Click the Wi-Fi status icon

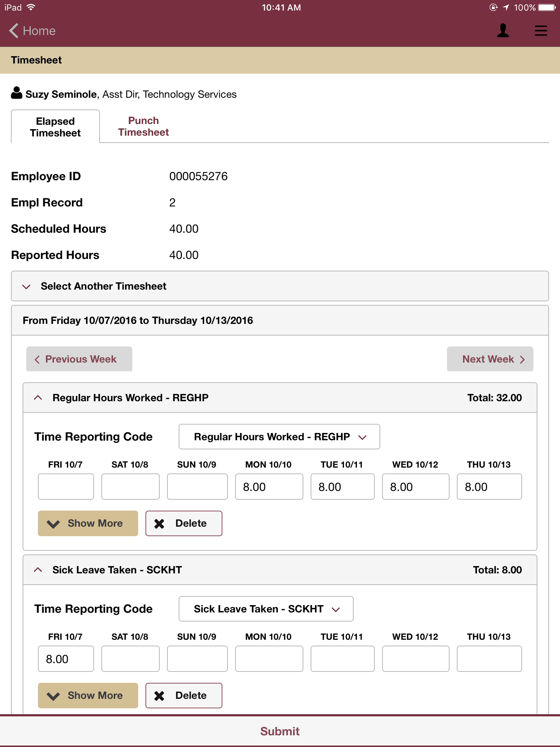click(x=31, y=7)
